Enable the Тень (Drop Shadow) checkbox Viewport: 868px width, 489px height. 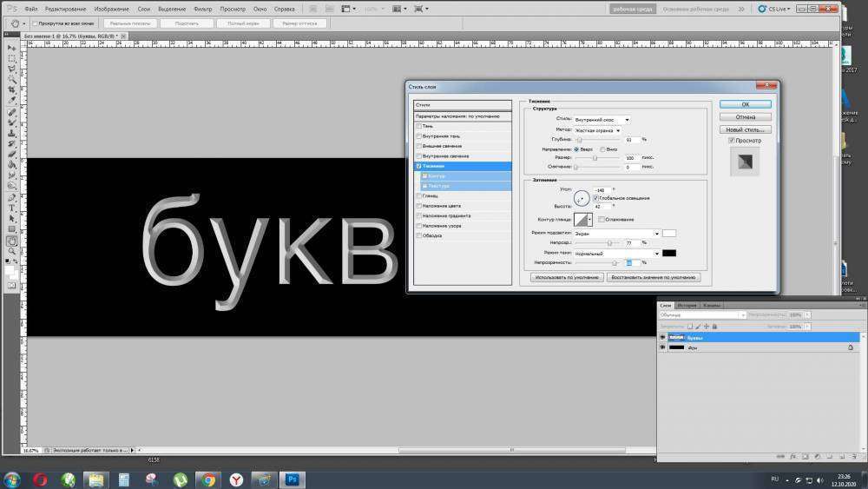[418, 126]
